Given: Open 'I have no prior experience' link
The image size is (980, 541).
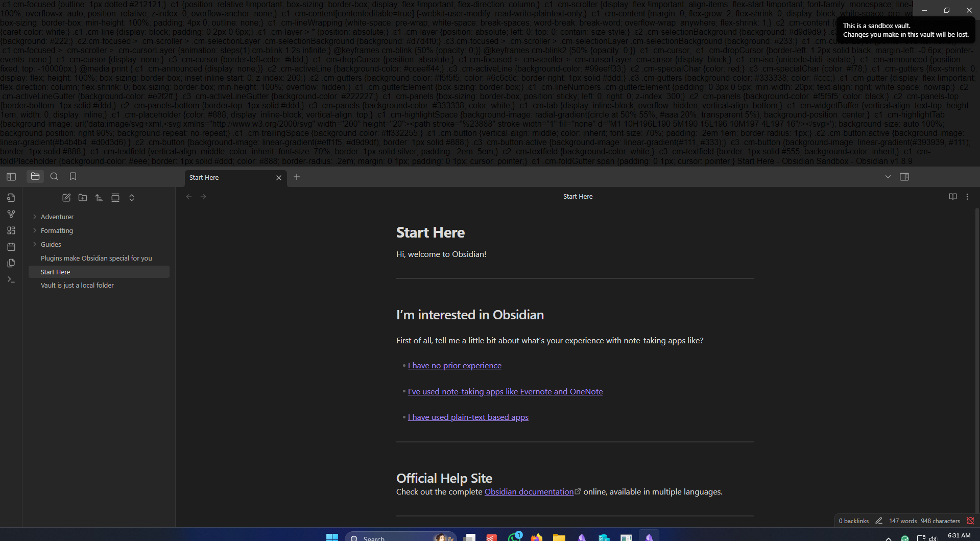Looking at the screenshot, I should coord(455,366).
